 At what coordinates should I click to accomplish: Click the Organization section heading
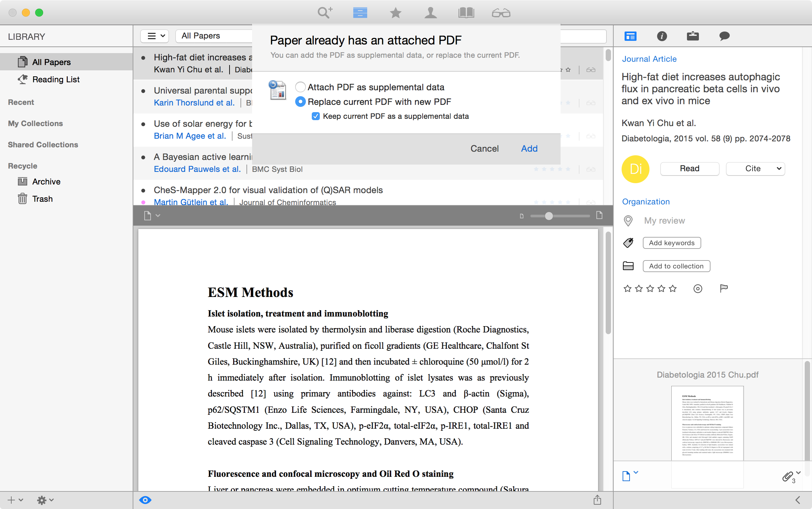click(646, 202)
